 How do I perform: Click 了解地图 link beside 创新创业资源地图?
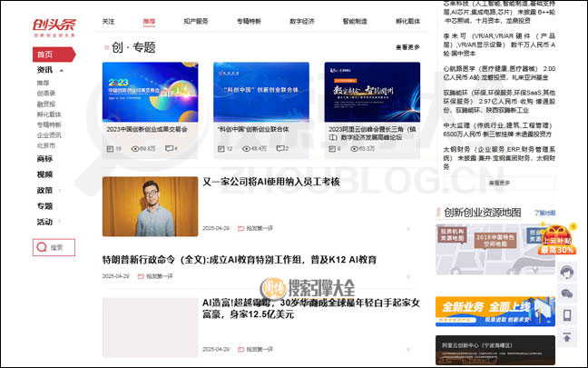click(x=544, y=213)
